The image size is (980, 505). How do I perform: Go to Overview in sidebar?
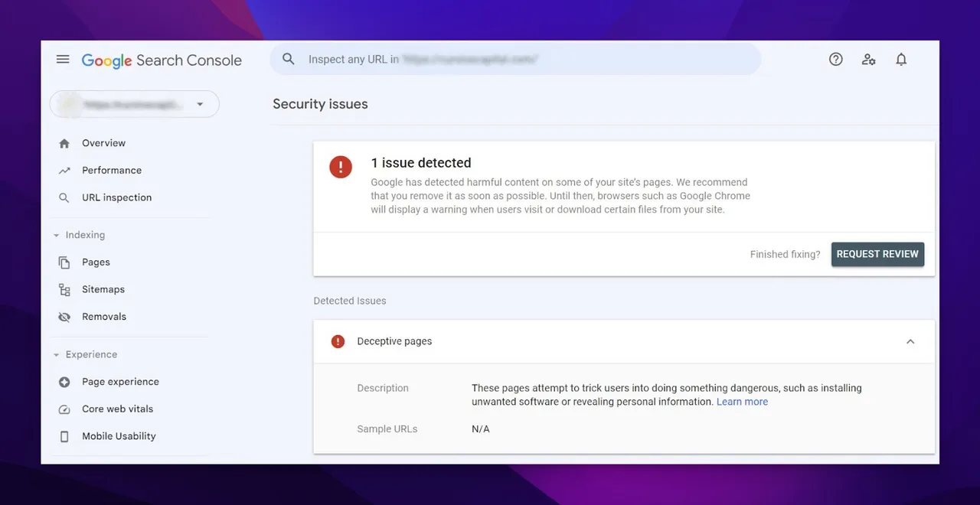tap(103, 143)
